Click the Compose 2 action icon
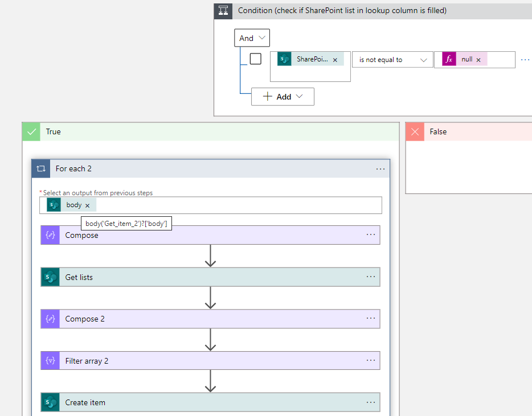Viewport: 532px width, 416px height. pyautogui.click(x=50, y=319)
